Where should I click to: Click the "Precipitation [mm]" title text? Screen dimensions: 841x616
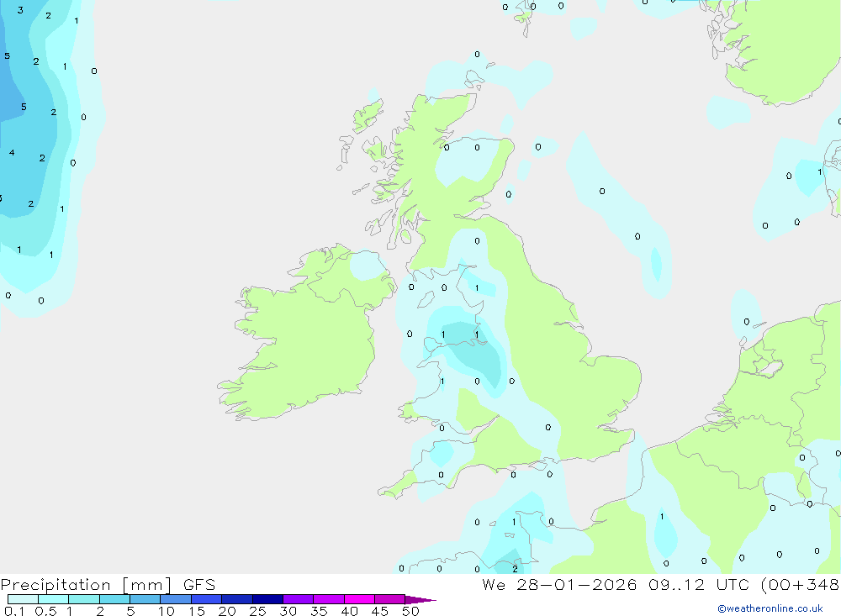point(86,585)
